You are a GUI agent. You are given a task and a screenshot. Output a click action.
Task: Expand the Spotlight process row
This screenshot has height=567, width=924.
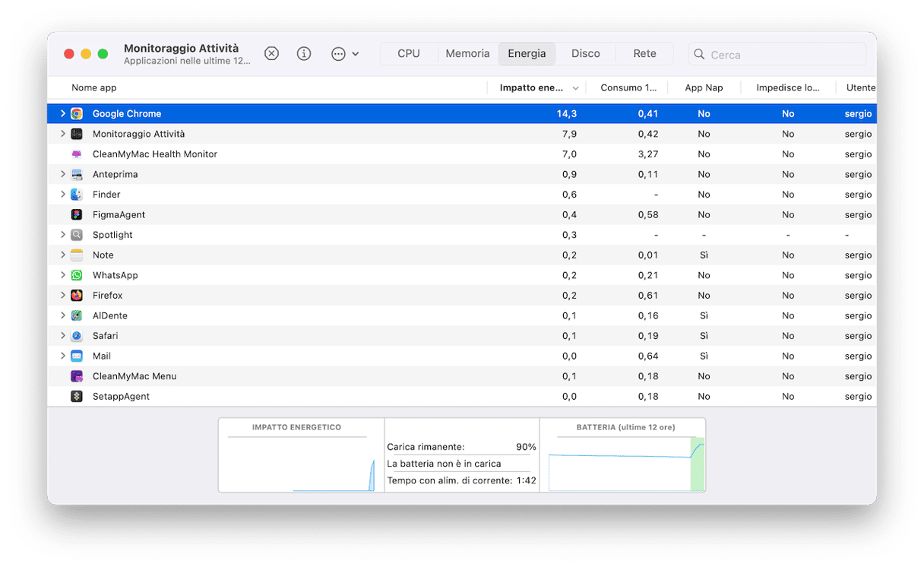[x=63, y=235]
